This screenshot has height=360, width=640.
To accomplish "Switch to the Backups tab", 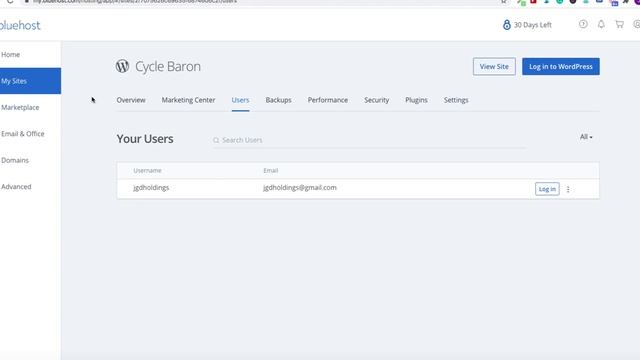I will tap(278, 100).
